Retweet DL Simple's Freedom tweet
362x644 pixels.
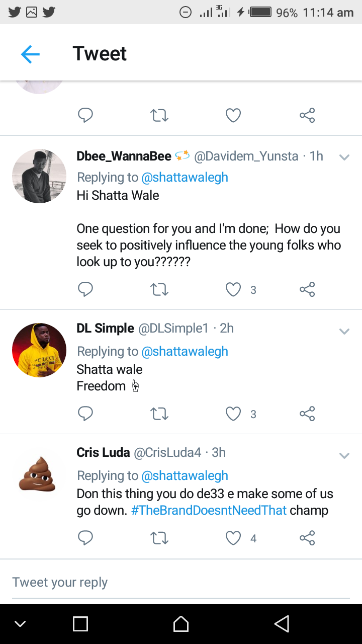point(159,414)
